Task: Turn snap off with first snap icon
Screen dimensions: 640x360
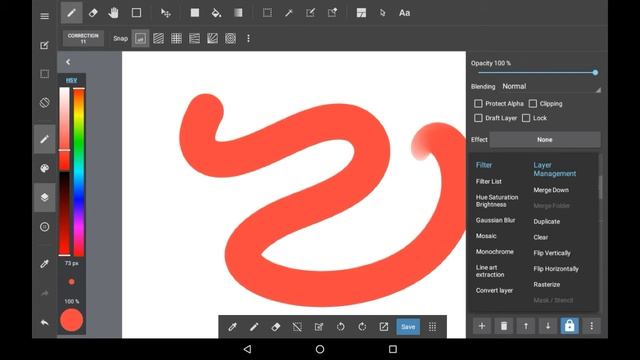Action: point(140,39)
